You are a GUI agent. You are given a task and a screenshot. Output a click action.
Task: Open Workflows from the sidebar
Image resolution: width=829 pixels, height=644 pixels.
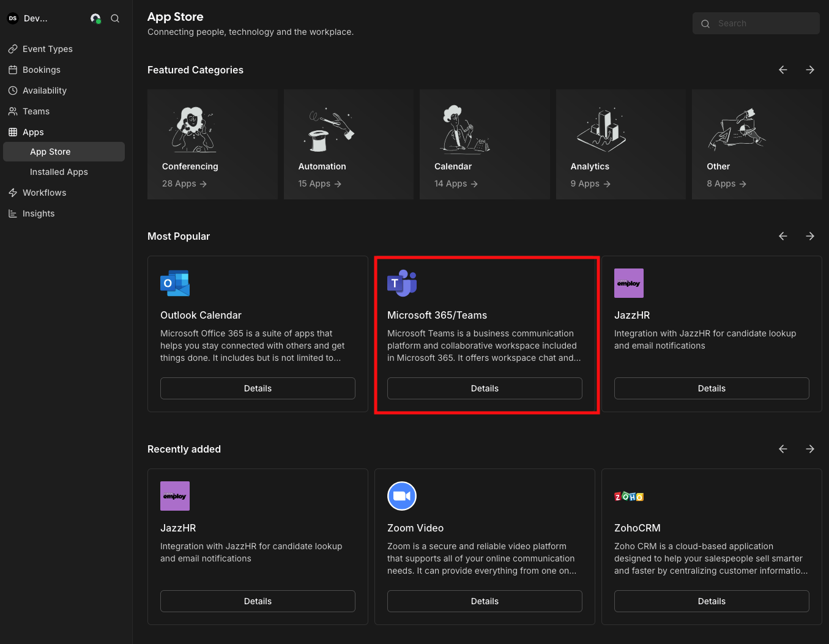point(44,193)
